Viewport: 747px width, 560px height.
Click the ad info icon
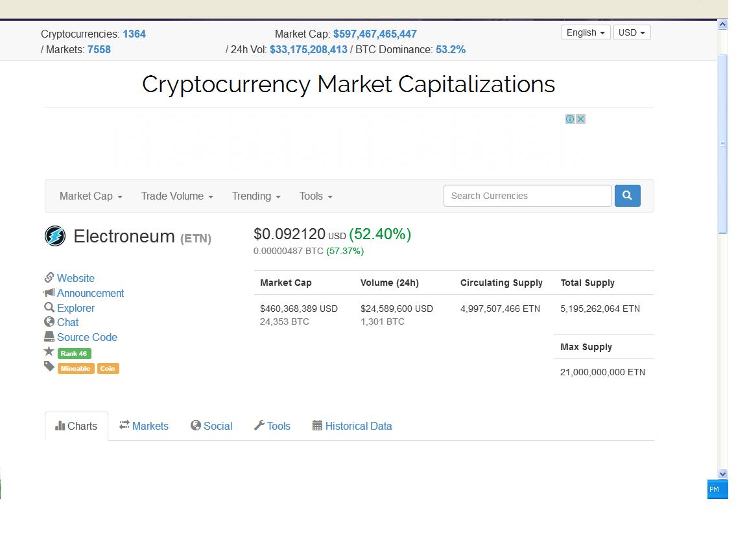[570, 119]
